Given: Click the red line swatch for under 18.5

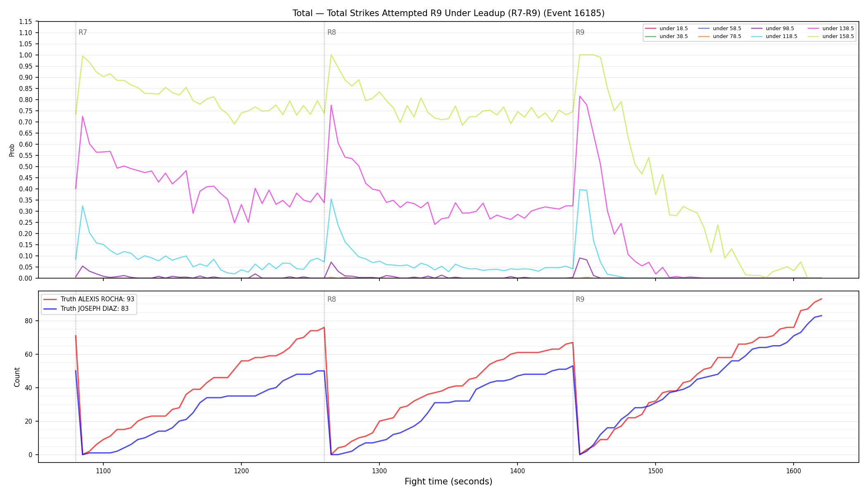Looking at the screenshot, I should [651, 29].
